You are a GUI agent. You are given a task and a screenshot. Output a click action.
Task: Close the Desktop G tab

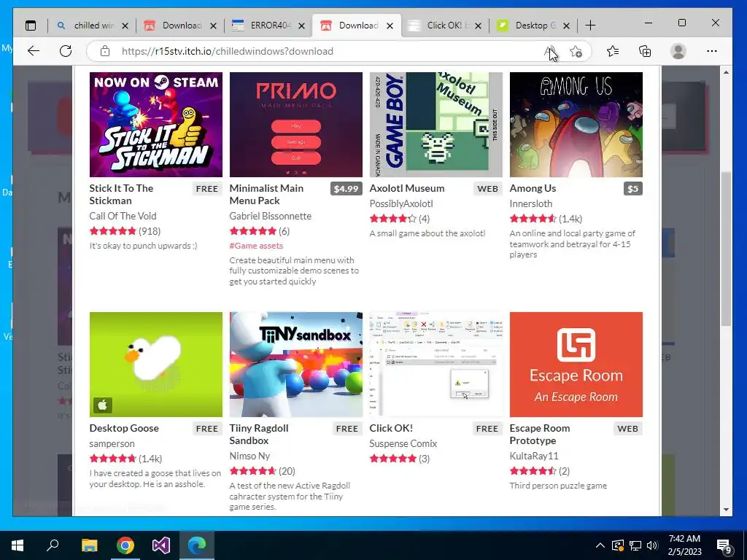(566, 26)
